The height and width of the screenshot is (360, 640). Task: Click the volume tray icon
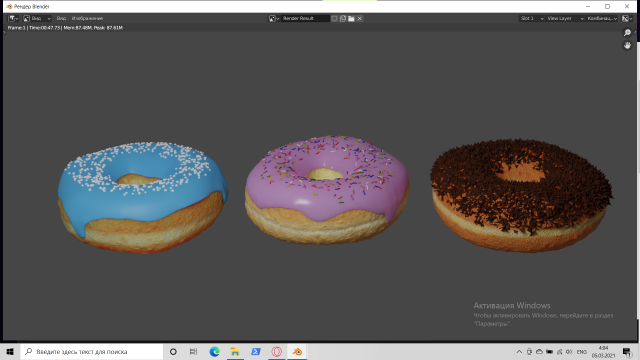pyautogui.click(x=569, y=351)
